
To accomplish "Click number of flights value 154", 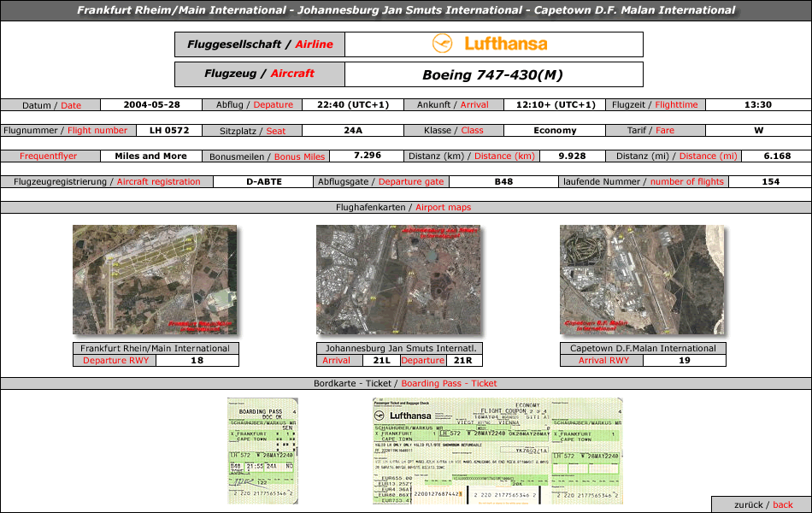I will coord(771,182).
